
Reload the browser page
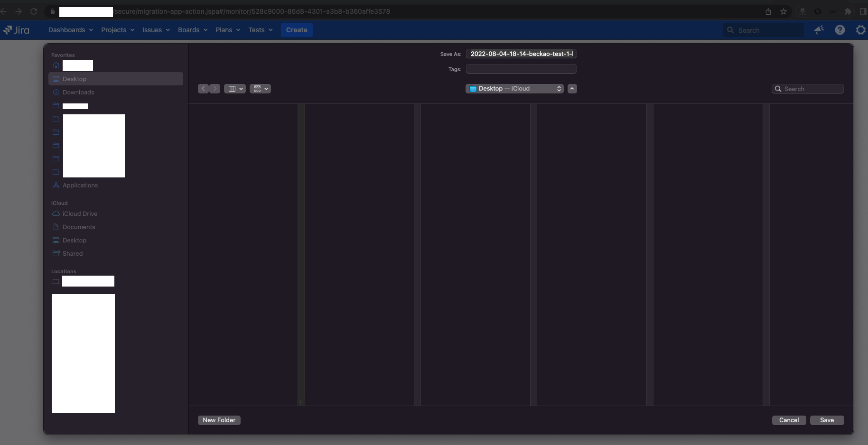(34, 11)
